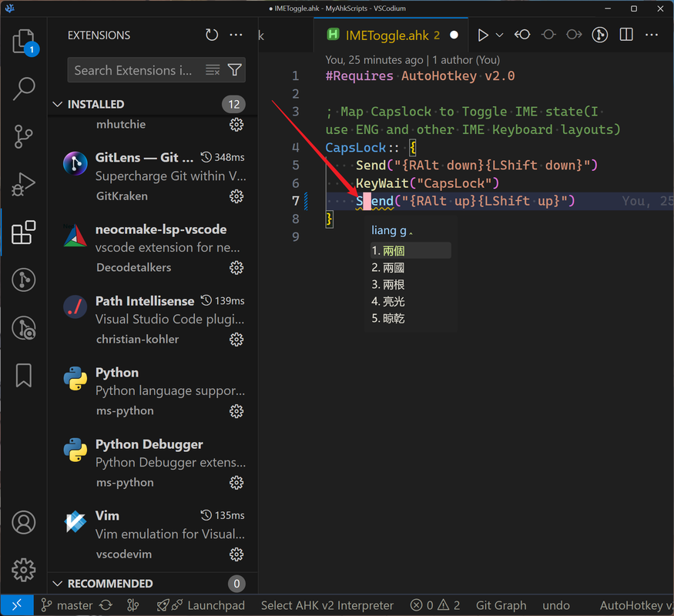
Task: Open manage gear for GitLens extension
Action: pyautogui.click(x=236, y=196)
